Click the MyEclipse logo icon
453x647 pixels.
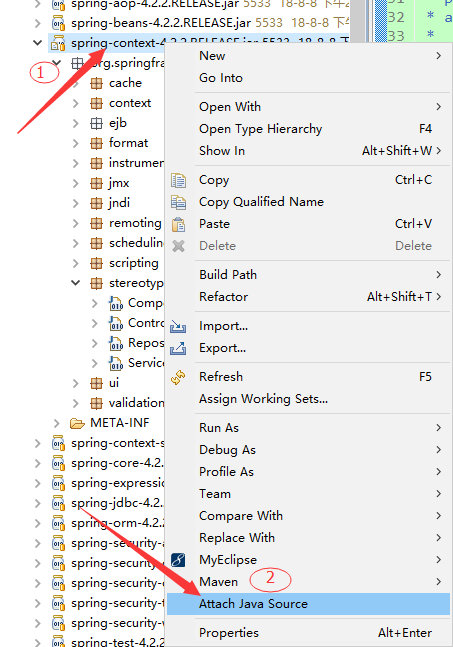pos(178,560)
